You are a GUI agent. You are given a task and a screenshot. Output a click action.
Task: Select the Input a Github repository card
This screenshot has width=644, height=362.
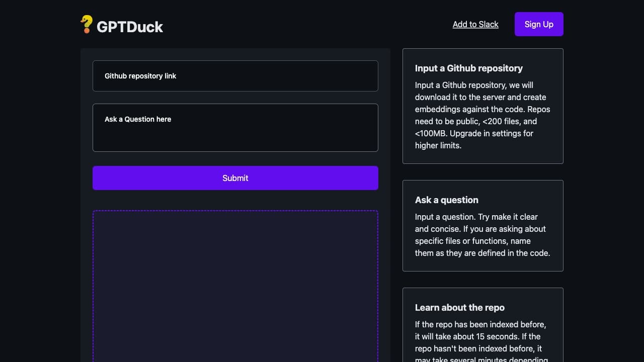coord(482,106)
